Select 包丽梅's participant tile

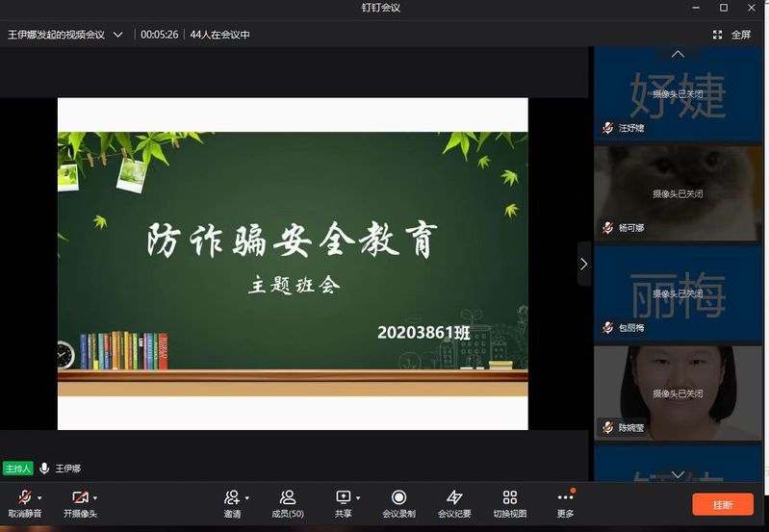(678, 291)
